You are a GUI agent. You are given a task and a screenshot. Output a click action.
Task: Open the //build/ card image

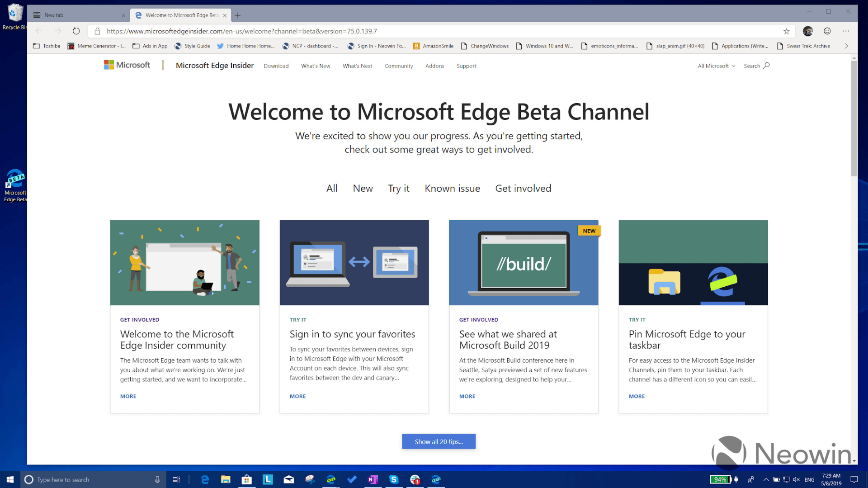524,263
